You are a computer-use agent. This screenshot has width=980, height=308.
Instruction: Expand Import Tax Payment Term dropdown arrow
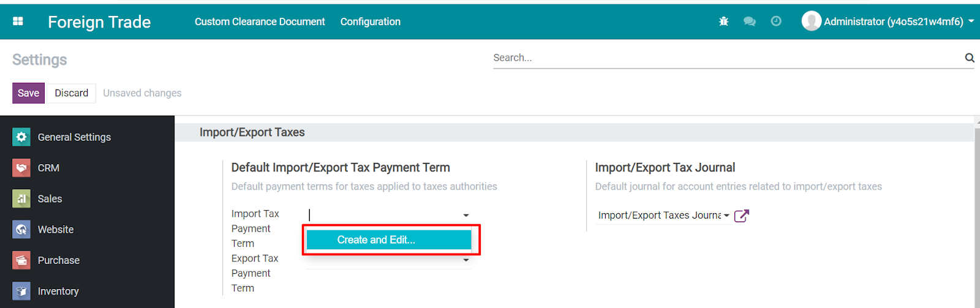tap(466, 216)
